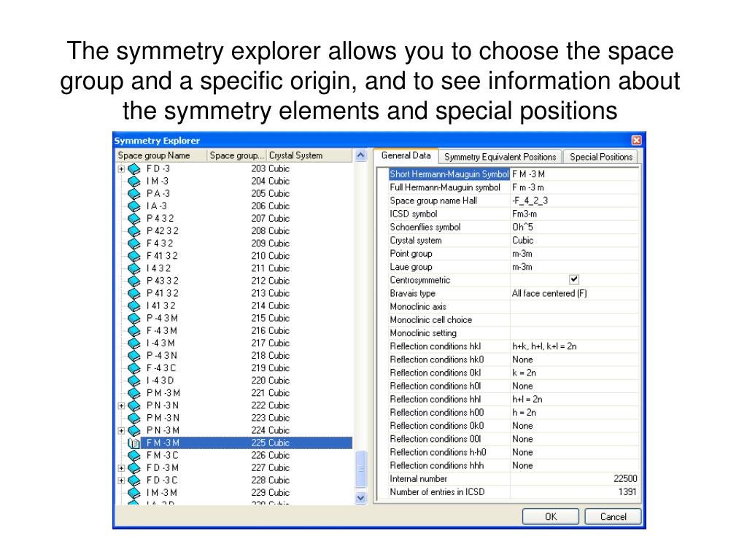Confirm selection with OK button

551,517
